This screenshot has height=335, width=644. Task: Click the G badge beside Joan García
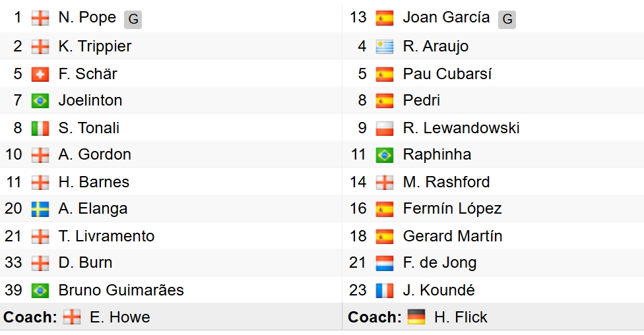click(507, 20)
